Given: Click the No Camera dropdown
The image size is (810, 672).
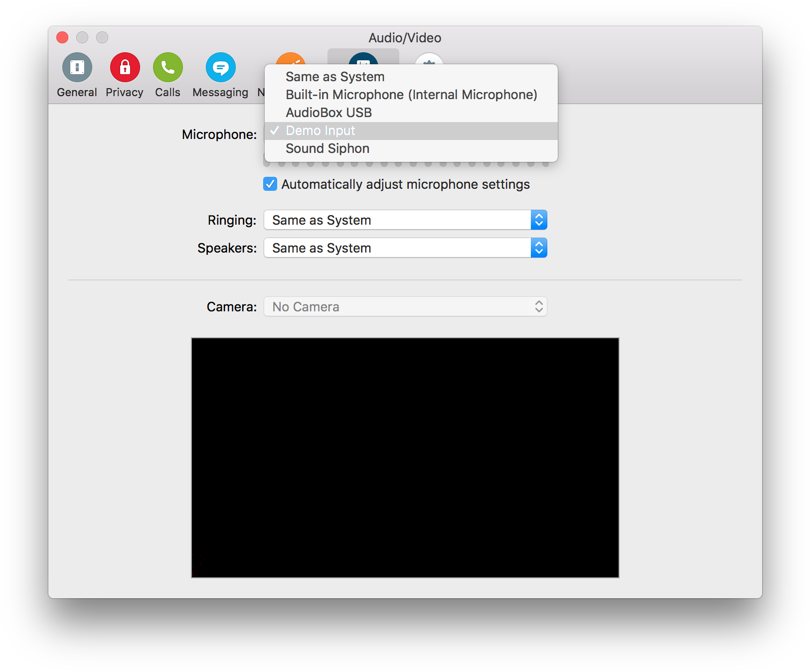Looking at the screenshot, I should [405, 307].
